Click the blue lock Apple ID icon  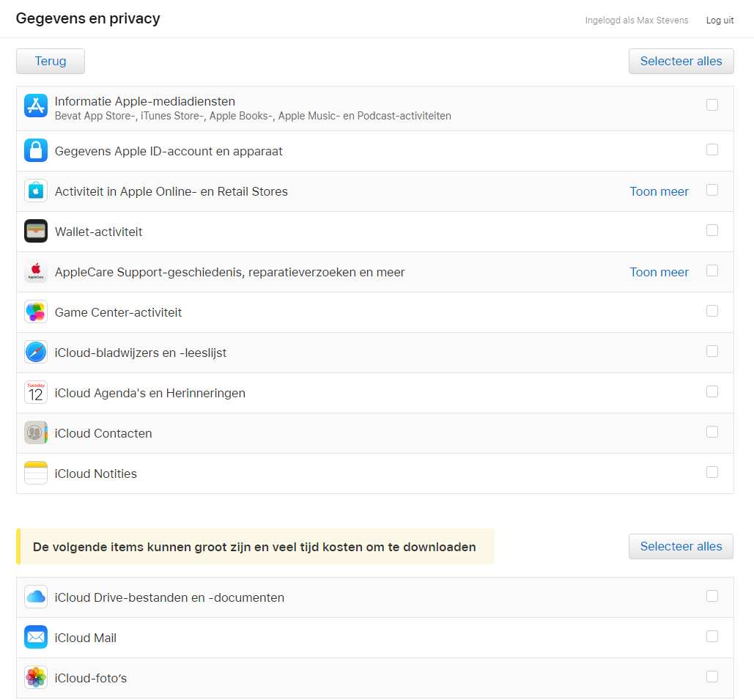coord(36,150)
